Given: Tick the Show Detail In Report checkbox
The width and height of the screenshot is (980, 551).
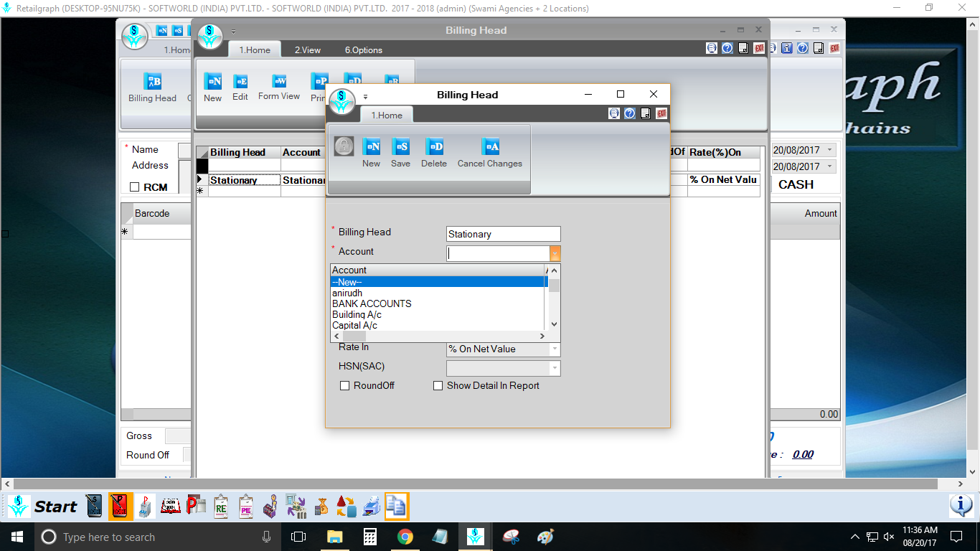Looking at the screenshot, I should click(438, 386).
